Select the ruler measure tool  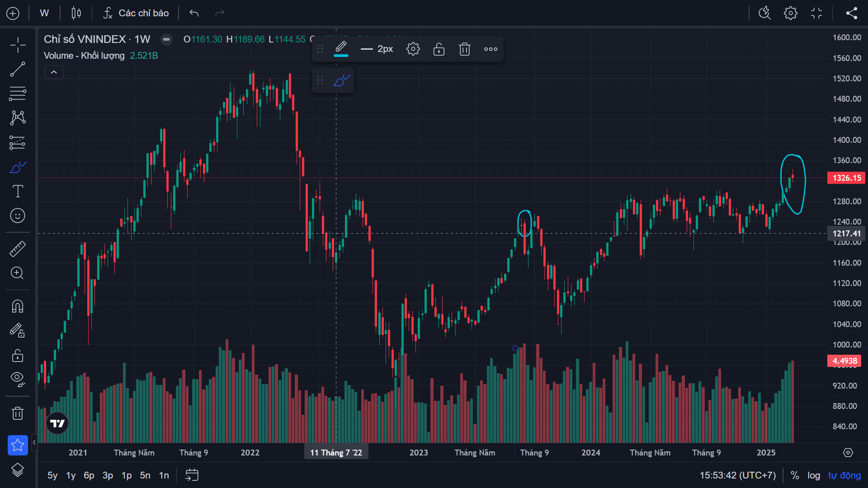point(18,249)
